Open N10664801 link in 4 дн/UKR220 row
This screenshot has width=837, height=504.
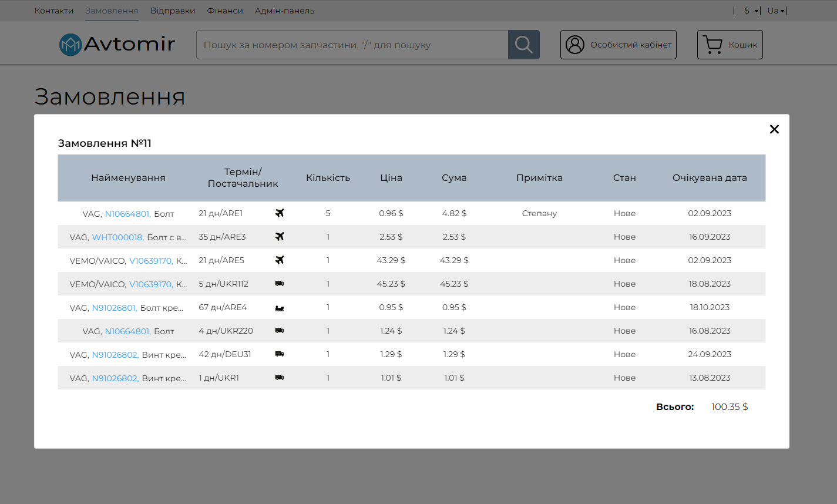click(x=128, y=331)
